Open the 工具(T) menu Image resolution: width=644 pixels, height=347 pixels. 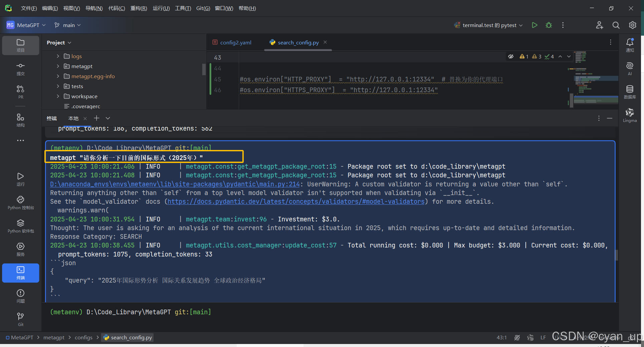point(183,8)
